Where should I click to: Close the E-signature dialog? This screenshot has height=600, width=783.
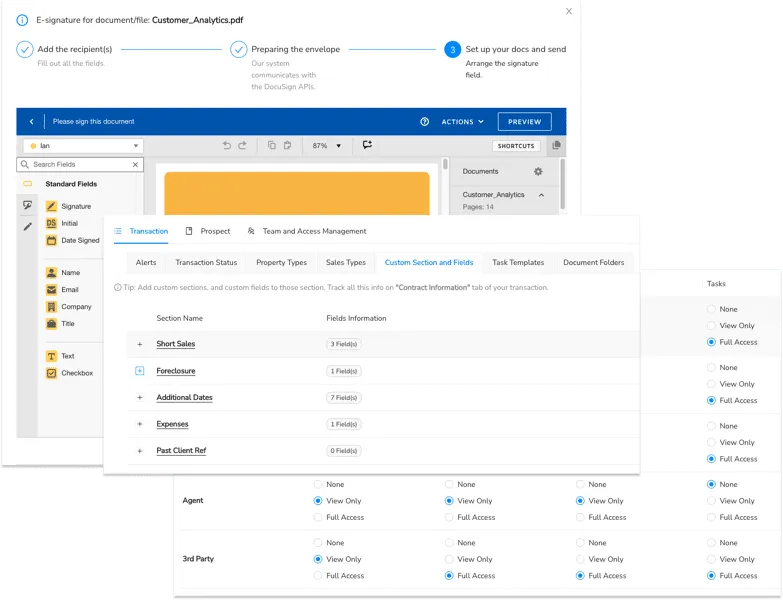569,11
